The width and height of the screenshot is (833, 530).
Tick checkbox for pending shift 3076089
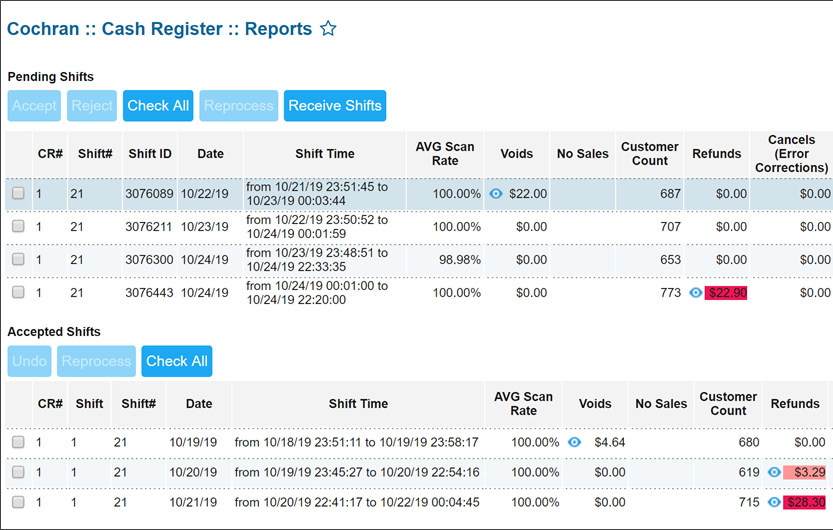click(x=18, y=193)
